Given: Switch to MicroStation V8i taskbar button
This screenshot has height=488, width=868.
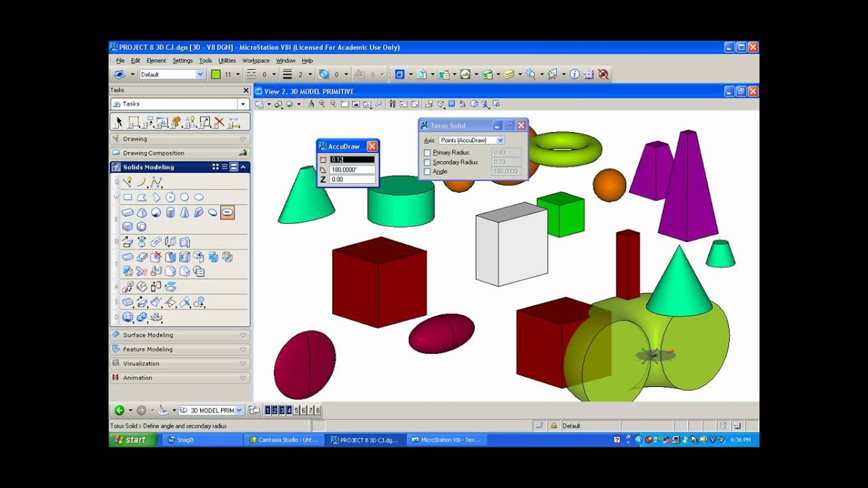Looking at the screenshot, I should pyautogui.click(x=446, y=440).
